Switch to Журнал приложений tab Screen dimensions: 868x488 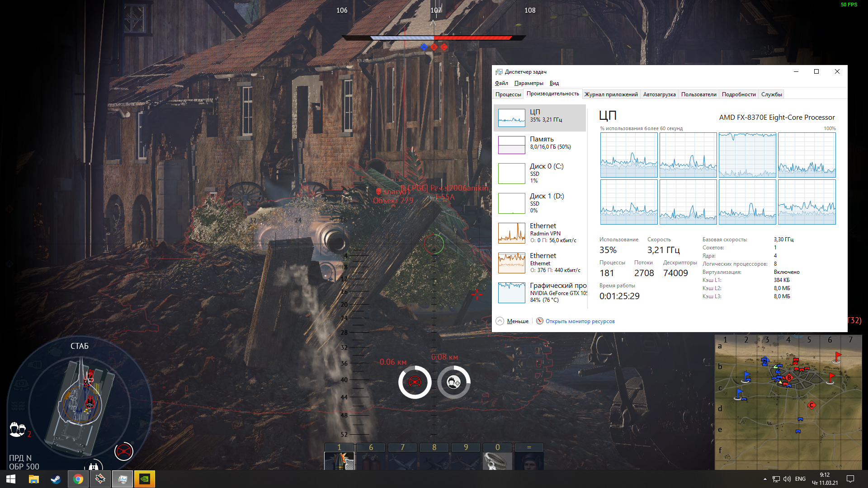point(611,94)
